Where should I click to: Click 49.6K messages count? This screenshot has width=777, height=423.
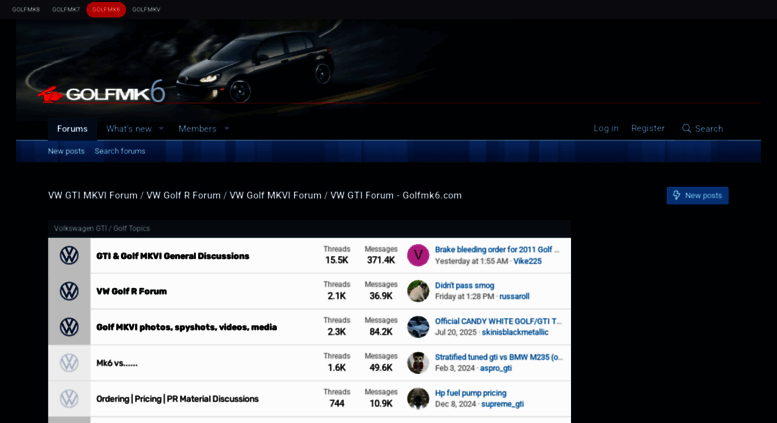(381, 368)
